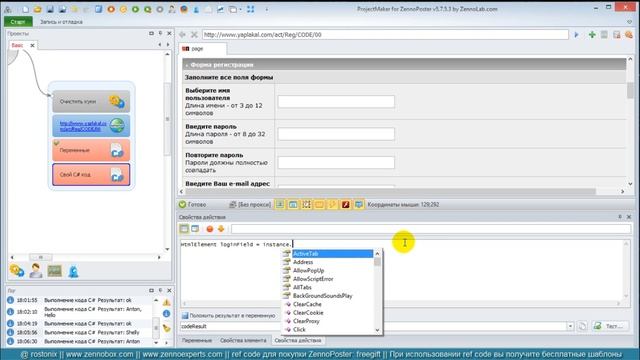Click the Тест button

(610, 326)
